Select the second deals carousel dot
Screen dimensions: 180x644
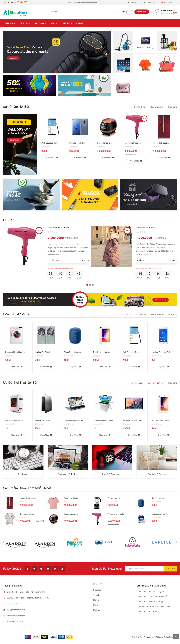pos(90,285)
